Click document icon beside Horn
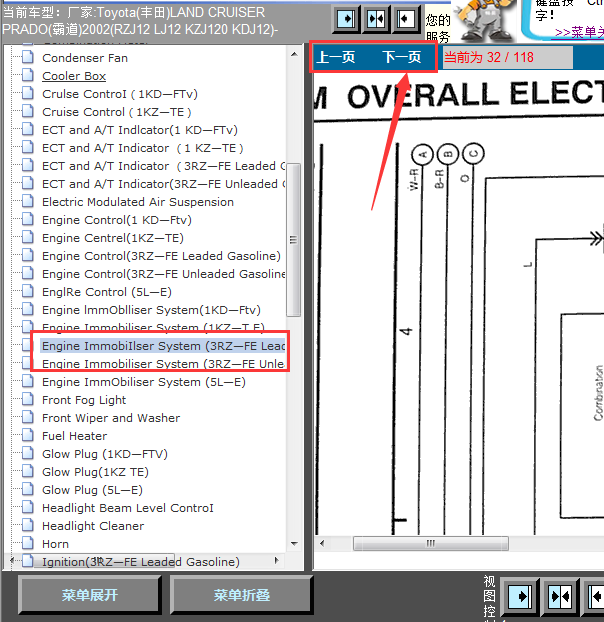Viewport: 604px width, 622px height. click(28, 543)
